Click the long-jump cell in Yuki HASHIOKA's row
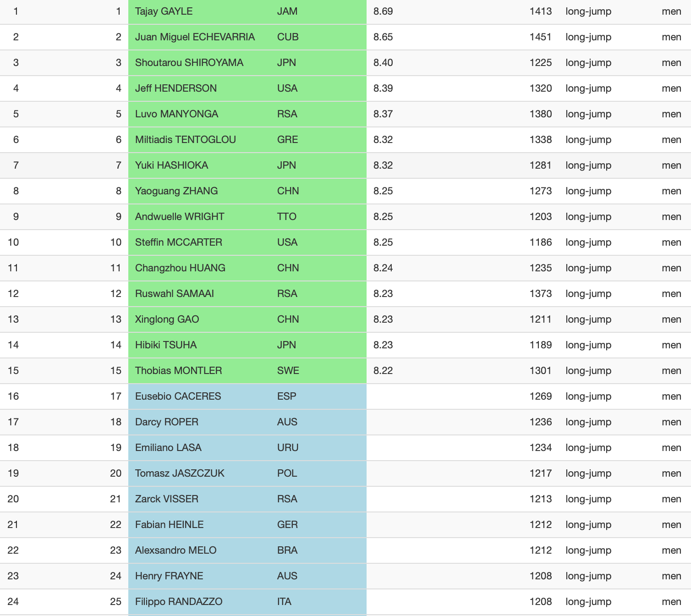The height and width of the screenshot is (616, 691). pos(588,165)
